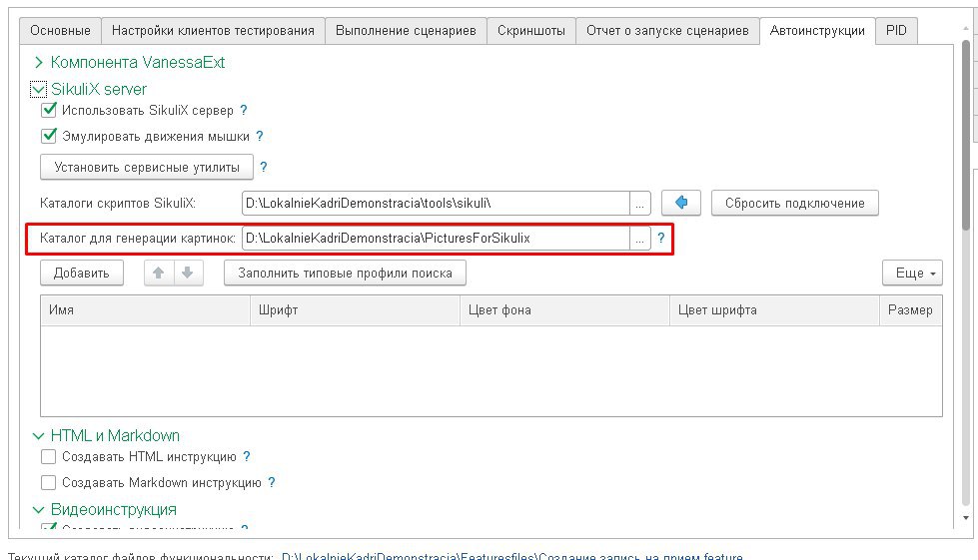The width and height of the screenshot is (978, 560).
Task: Browse for the Каталог для генерации картинок folder
Action: [x=640, y=238]
